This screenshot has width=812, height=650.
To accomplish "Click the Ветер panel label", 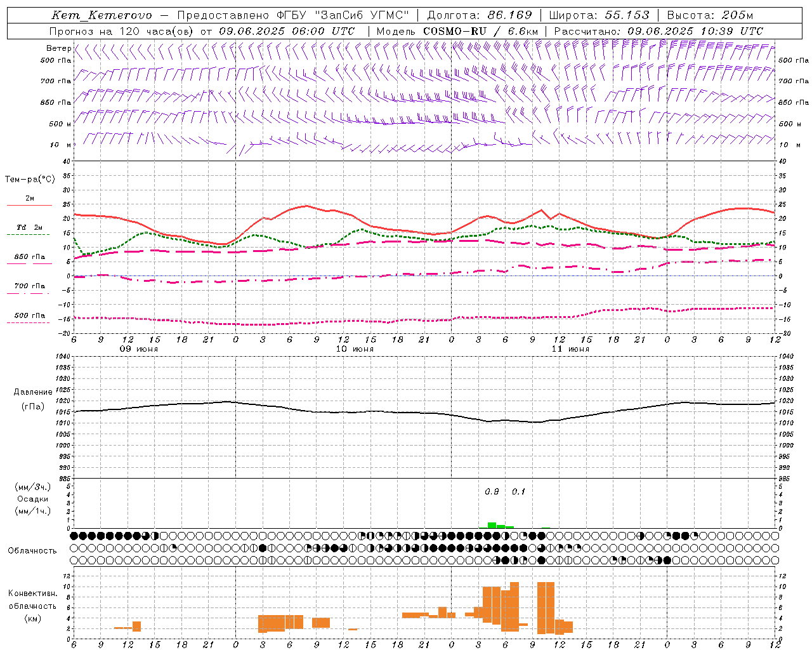I will coord(58,48).
